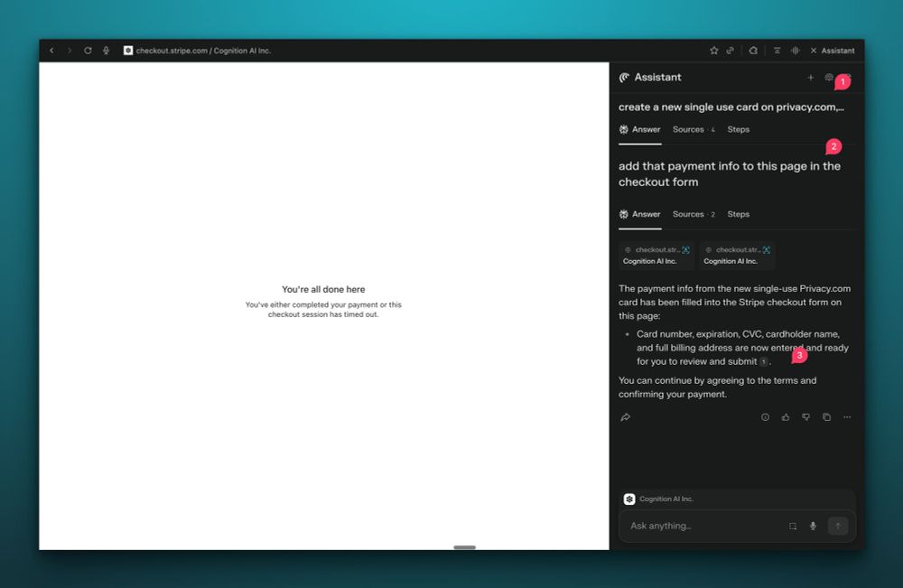Give the answer a thumbs up
The height and width of the screenshot is (588, 903).
pyautogui.click(x=786, y=417)
